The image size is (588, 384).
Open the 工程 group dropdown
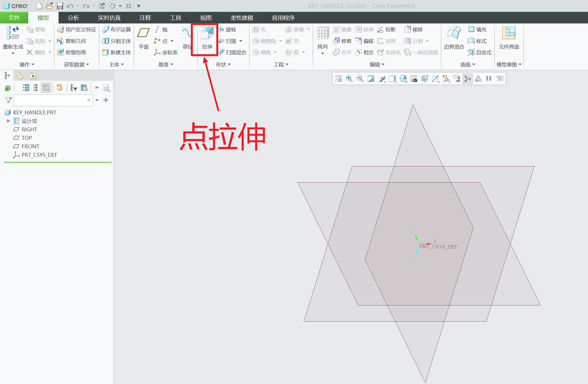280,64
